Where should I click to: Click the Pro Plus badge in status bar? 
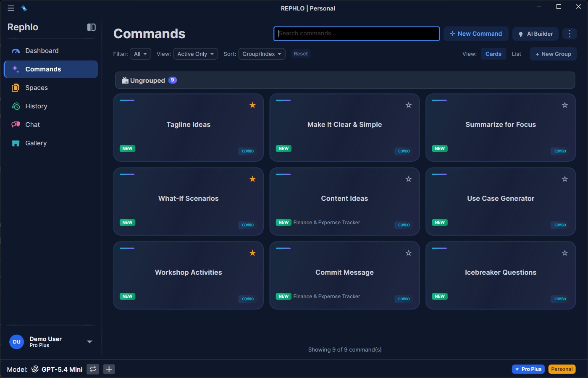(x=528, y=369)
